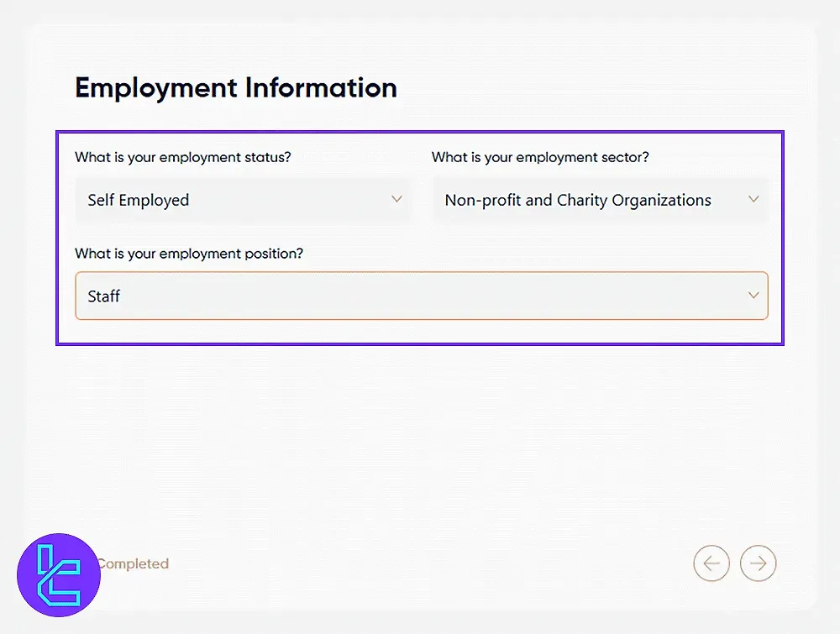Image resolution: width=840 pixels, height=634 pixels.
Task: Click the Completed progress label
Action: 134,563
